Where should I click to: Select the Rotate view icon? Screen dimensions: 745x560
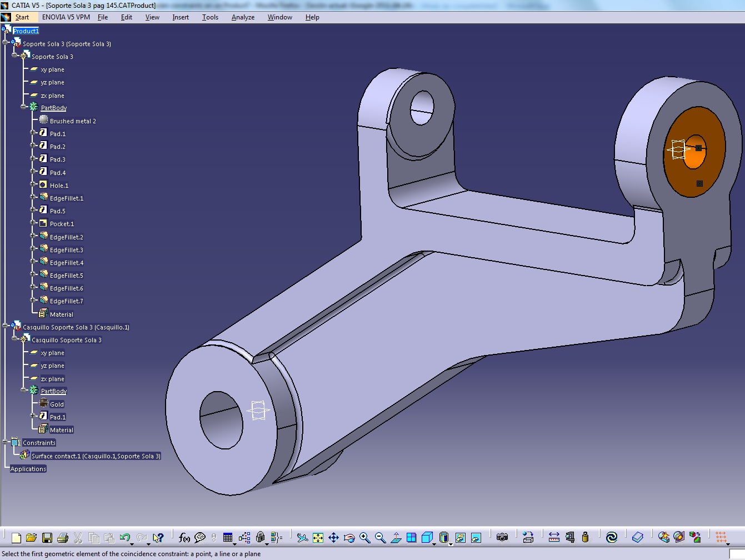pyautogui.click(x=349, y=537)
